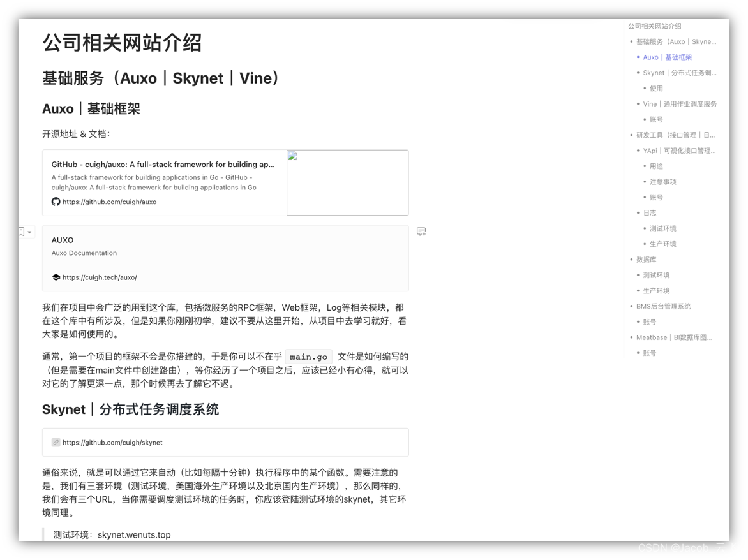Screen dimensions: 748x560
Task: Jump to 公司相关网站介绍 in outline
Action: 655,26
